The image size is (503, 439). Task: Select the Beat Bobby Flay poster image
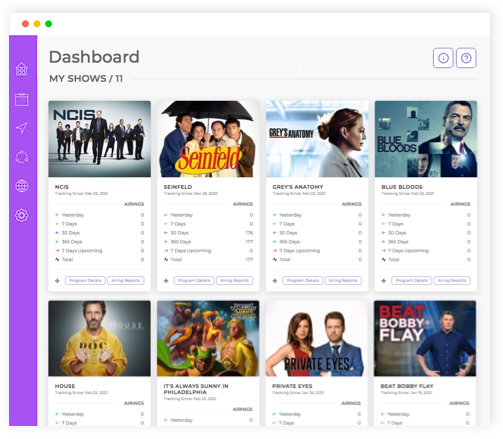coord(425,338)
